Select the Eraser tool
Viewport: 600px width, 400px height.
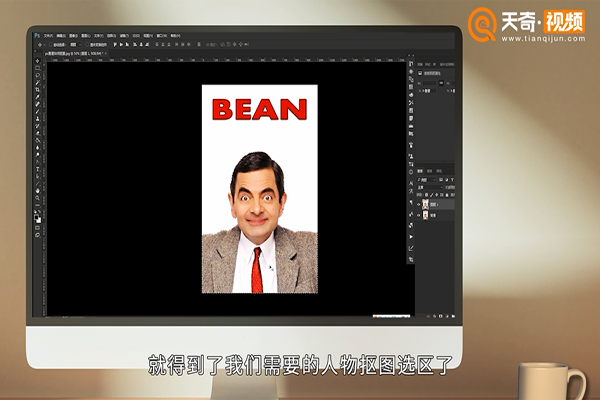tap(38, 133)
